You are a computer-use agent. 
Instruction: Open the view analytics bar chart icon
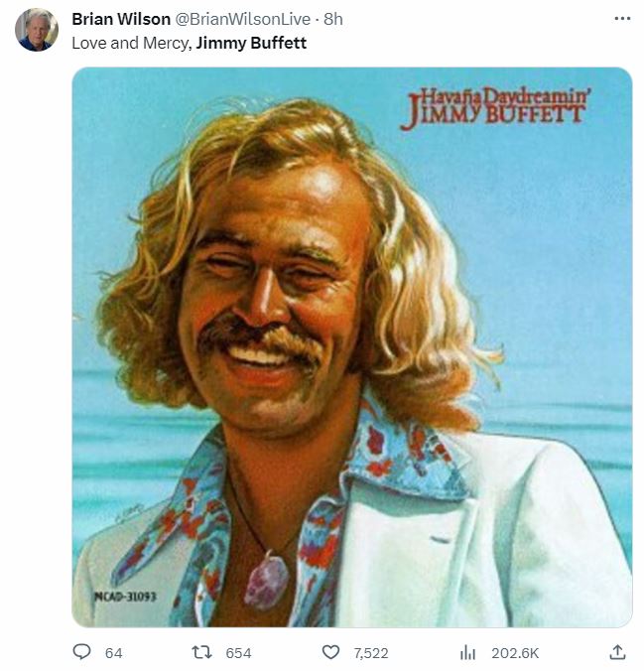tap(467, 652)
